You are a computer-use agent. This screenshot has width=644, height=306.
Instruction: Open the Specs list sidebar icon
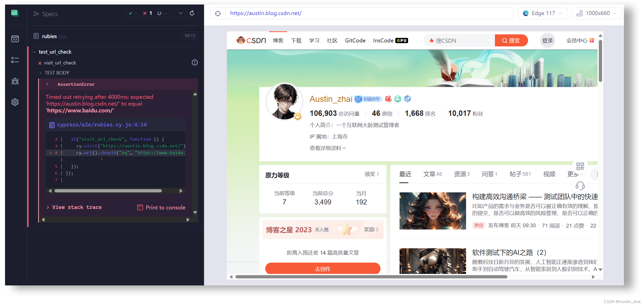tap(15, 39)
